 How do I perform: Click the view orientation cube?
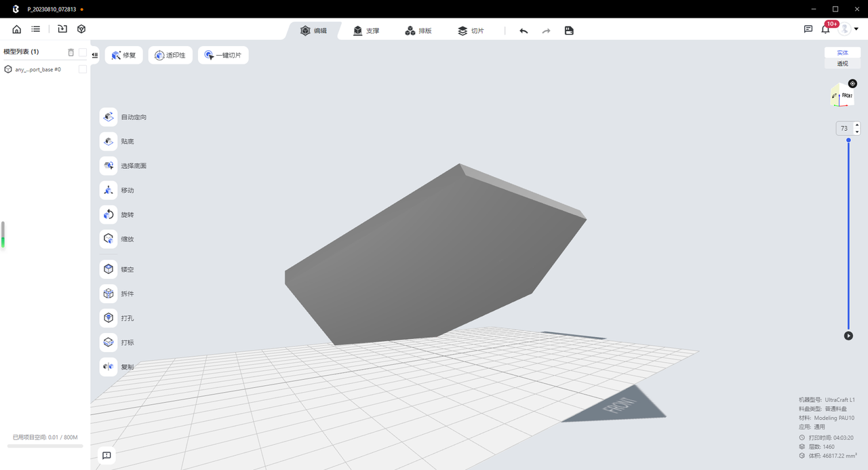point(842,96)
